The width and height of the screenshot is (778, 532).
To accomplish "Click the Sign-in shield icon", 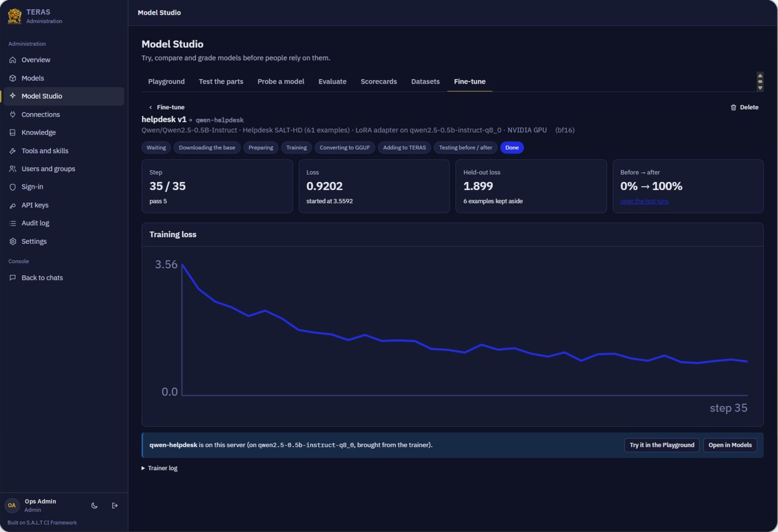I will pyautogui.click(x=13, y=187).
